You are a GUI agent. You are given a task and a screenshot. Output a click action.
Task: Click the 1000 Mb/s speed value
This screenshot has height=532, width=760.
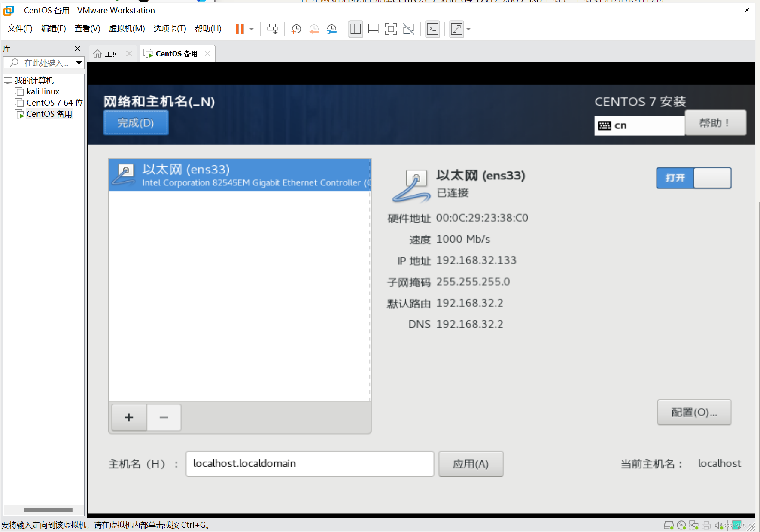[463, 239]
